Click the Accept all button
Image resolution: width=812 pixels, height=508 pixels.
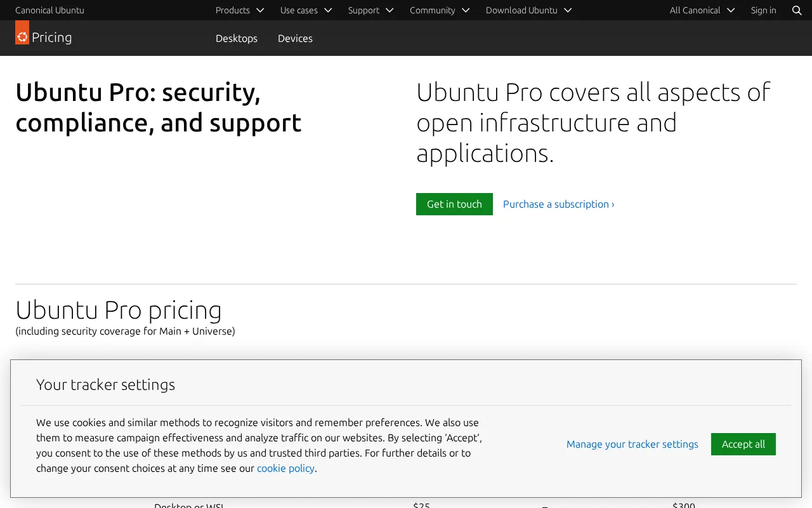[743, 444]
